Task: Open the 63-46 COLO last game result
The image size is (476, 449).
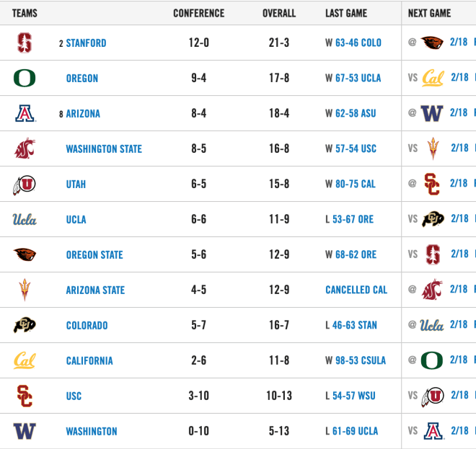Action: click(x=358, y=43)
